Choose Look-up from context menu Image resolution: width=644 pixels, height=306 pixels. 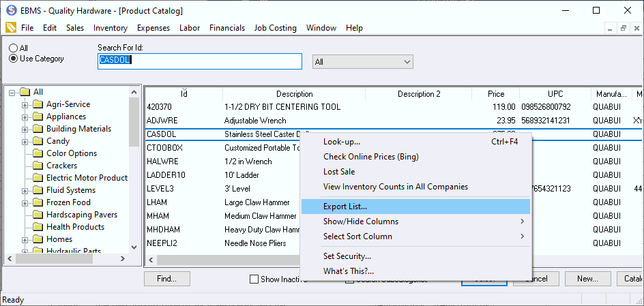click(415, 142)
